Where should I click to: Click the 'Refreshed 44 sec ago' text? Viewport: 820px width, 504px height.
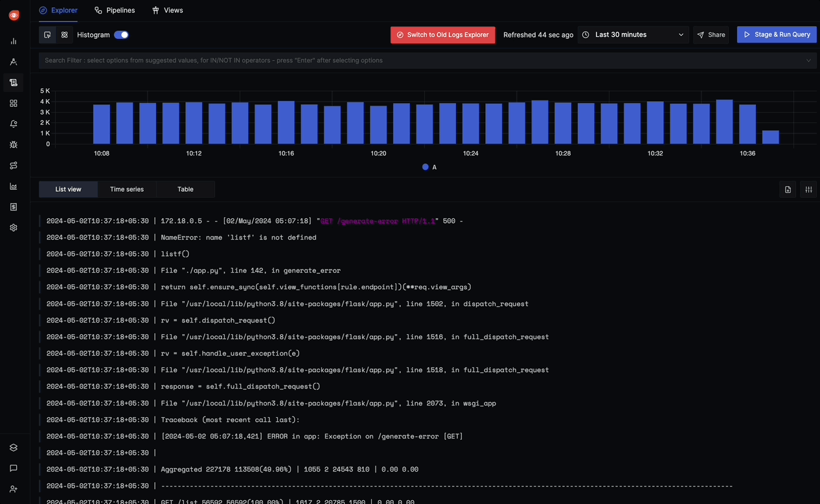coord(538,35)
